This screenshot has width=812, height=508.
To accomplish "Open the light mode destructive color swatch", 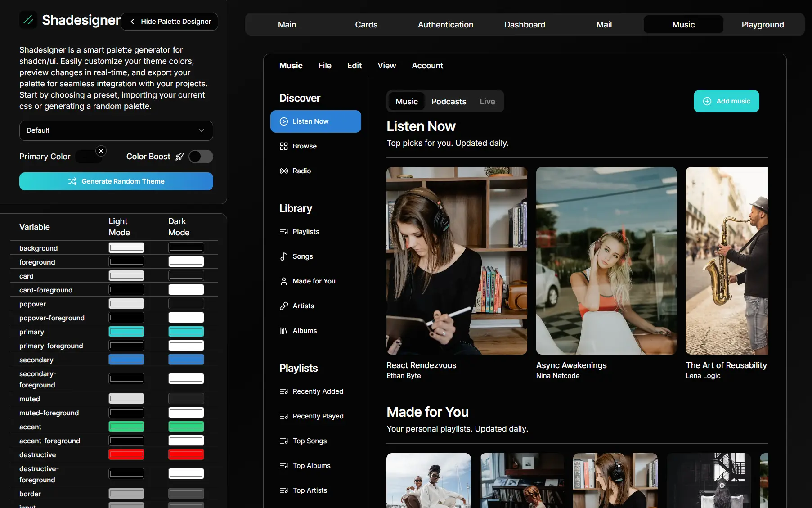I will click(126, 454).
